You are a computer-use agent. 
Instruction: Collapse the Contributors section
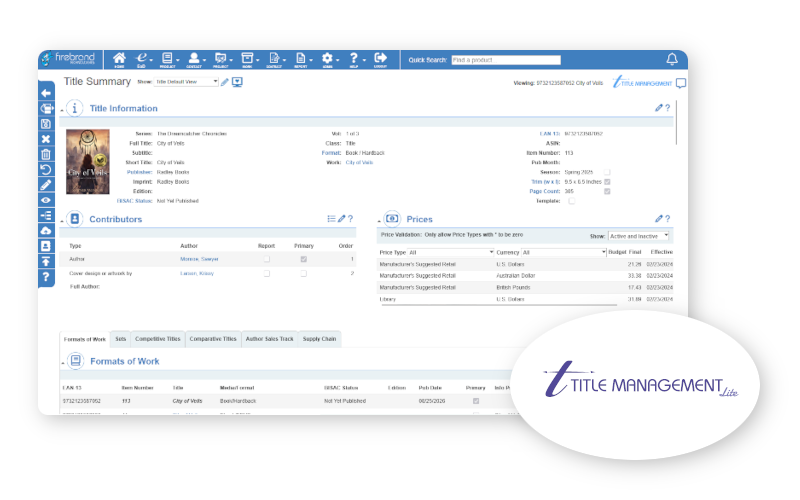point(62,220)
